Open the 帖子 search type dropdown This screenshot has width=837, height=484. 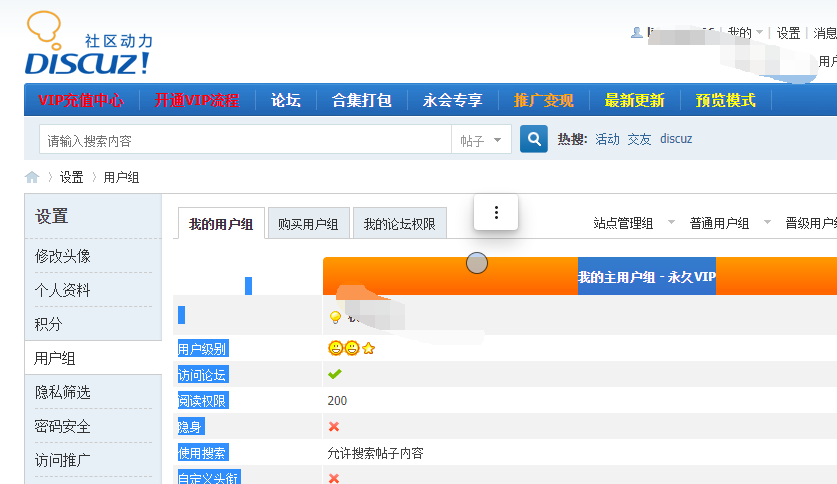pyautogui.click(x=481, y=140)
